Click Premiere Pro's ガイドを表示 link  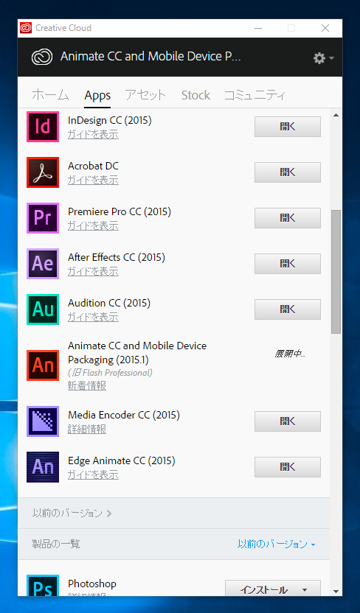[93, 226]
